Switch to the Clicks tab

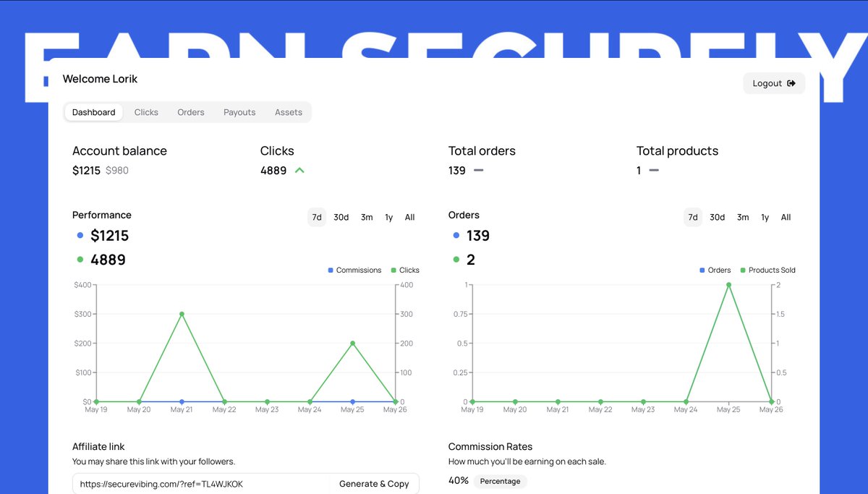click(x=146, y=112)
